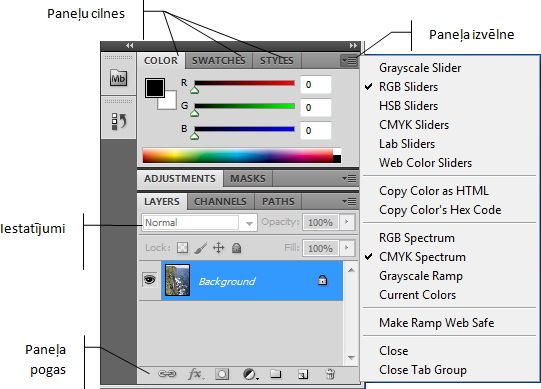Expand the Opacity slider arrow
The height and width of the screenshot is (389, 541).
coord(347,222)
